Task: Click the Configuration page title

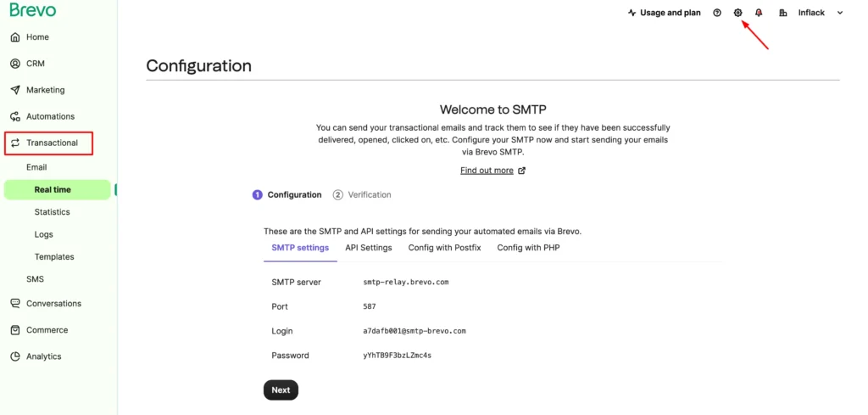Action: (x=198, y=66)
